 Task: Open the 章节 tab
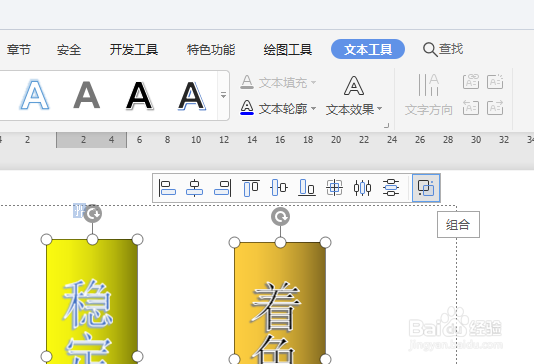(19, 50)
